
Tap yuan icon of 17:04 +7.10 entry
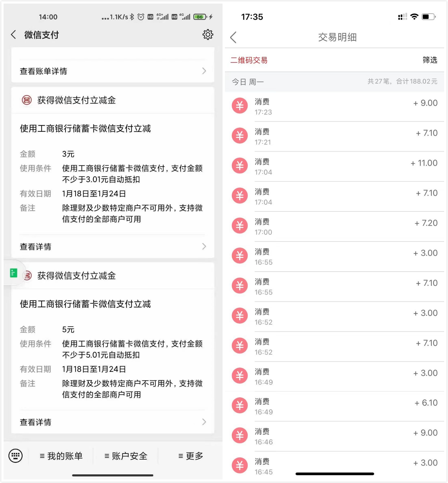click(240, 196)
